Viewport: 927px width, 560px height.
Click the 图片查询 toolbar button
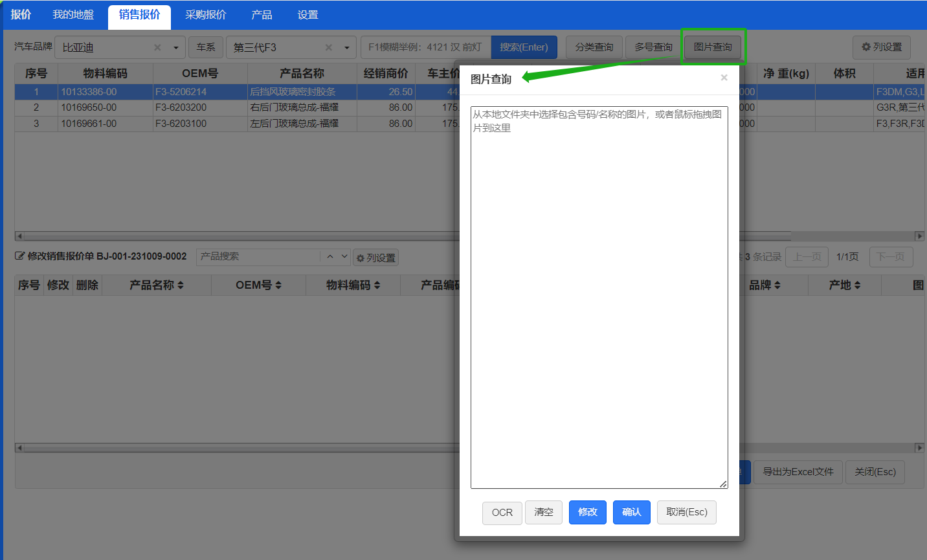point(713,47)
